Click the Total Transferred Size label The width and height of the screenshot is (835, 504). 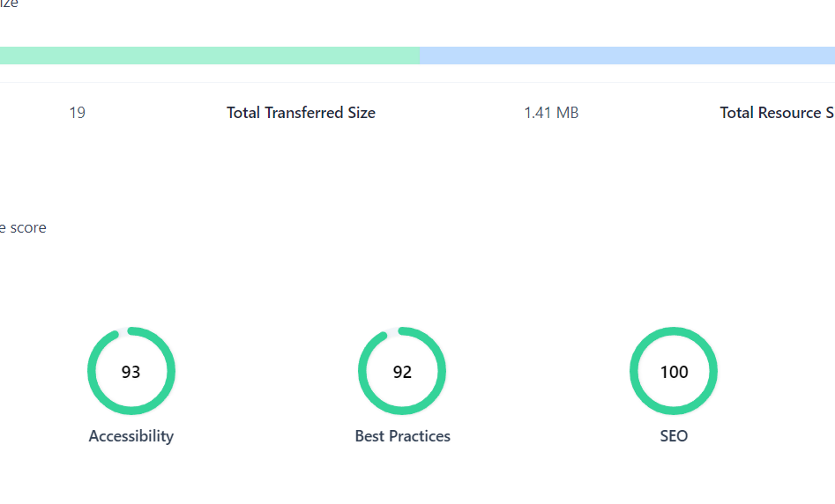tap(301, 113)
